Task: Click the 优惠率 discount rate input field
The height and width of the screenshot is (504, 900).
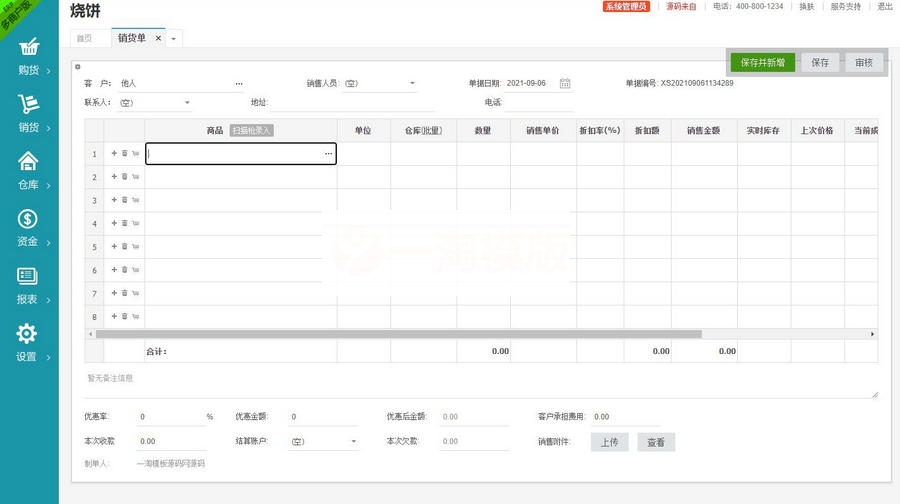Action: 170,417
